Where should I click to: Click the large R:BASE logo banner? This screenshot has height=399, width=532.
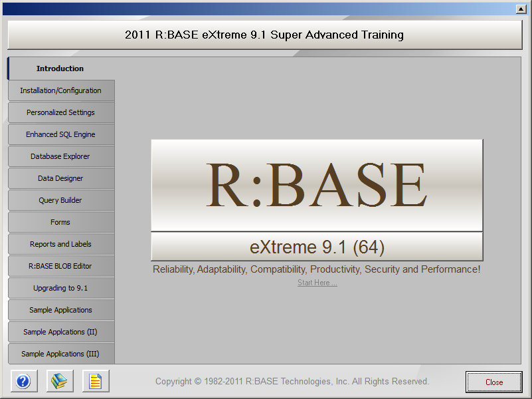pos(317,185)
